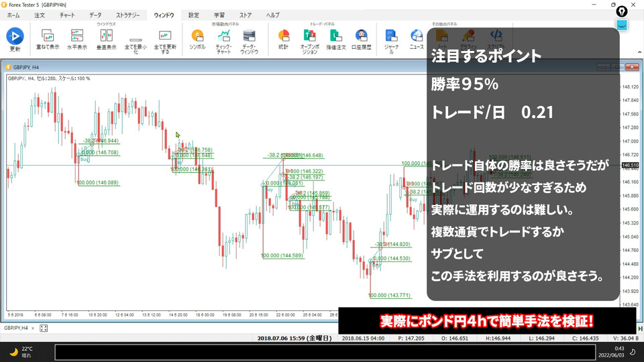Viewport: 644px width, 362px height.
Task: Click the status bar value V: 36.04 B
Action: [625, 339]
